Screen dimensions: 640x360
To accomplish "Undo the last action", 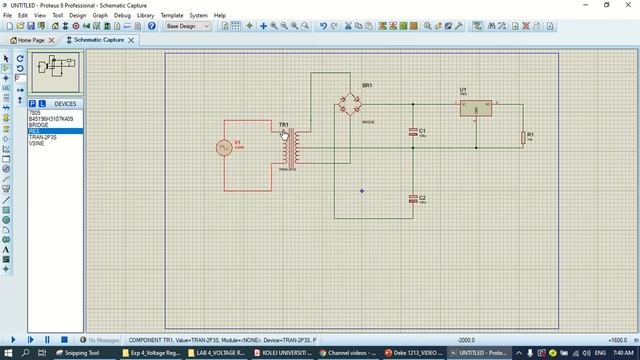I will click(x=323, y=26).
